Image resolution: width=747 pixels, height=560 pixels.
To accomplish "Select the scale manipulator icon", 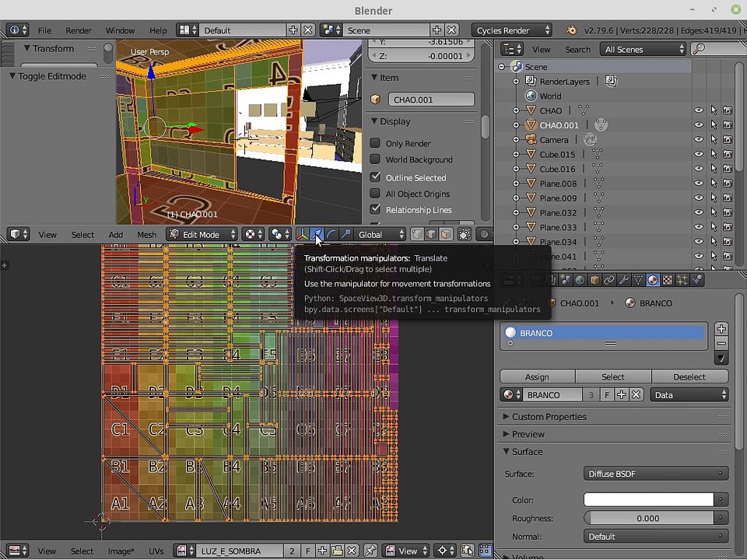I will coord(345,234).
